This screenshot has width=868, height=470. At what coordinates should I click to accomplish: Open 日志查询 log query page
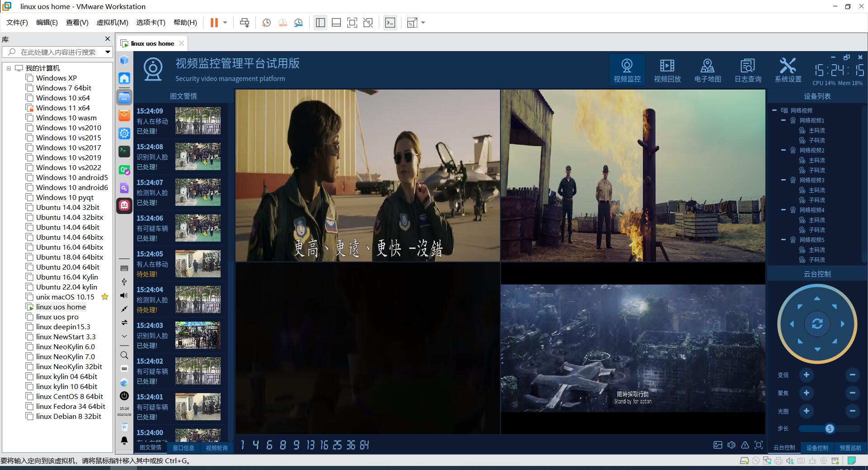click(748, 70)
